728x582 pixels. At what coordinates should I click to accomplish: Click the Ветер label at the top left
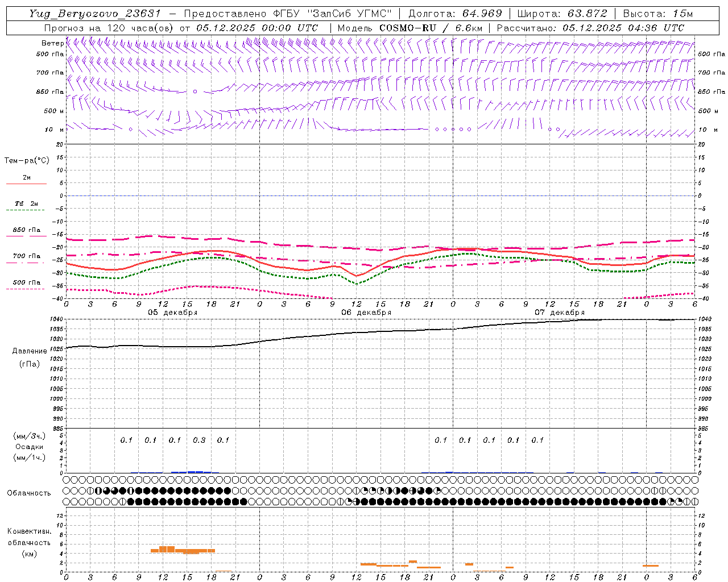click(52, 43)
